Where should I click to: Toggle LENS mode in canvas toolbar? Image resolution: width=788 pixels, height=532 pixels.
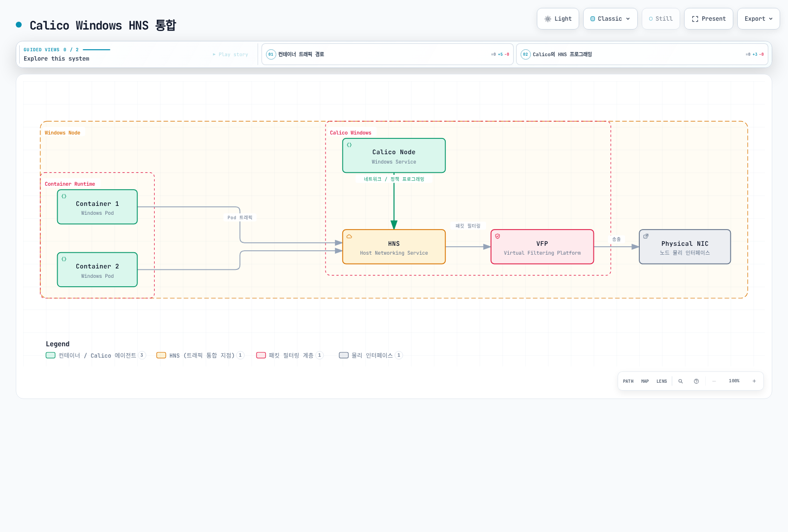click(x=662, y=381)
